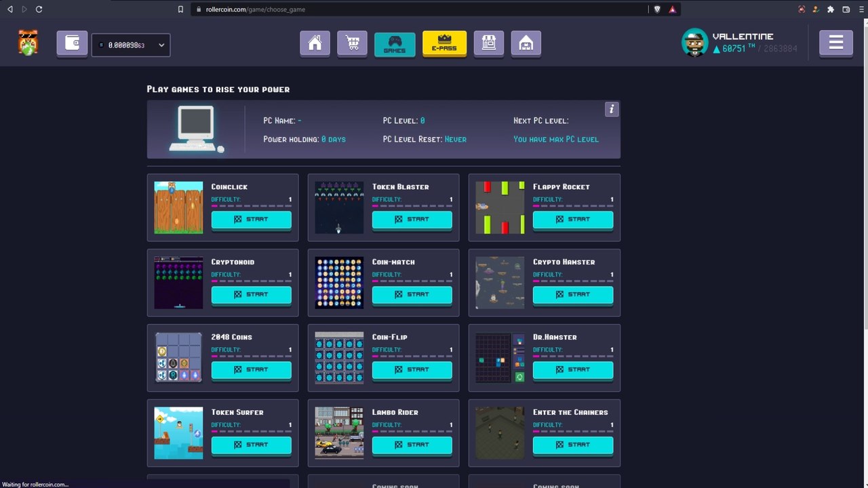
Task: Open the marketplace stall icon
Action: click(x=489, y=43)
